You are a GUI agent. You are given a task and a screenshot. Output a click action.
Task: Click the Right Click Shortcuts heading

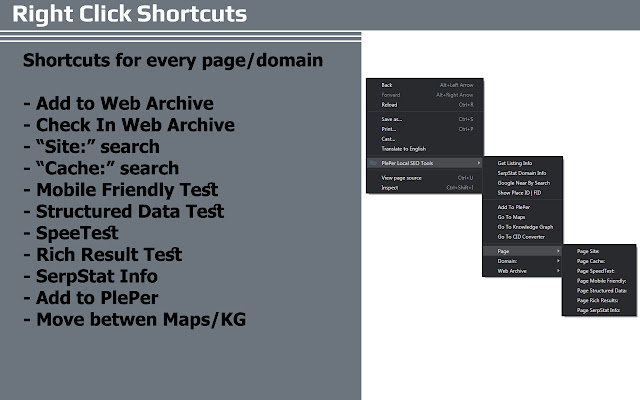click(x=129, y=14)
